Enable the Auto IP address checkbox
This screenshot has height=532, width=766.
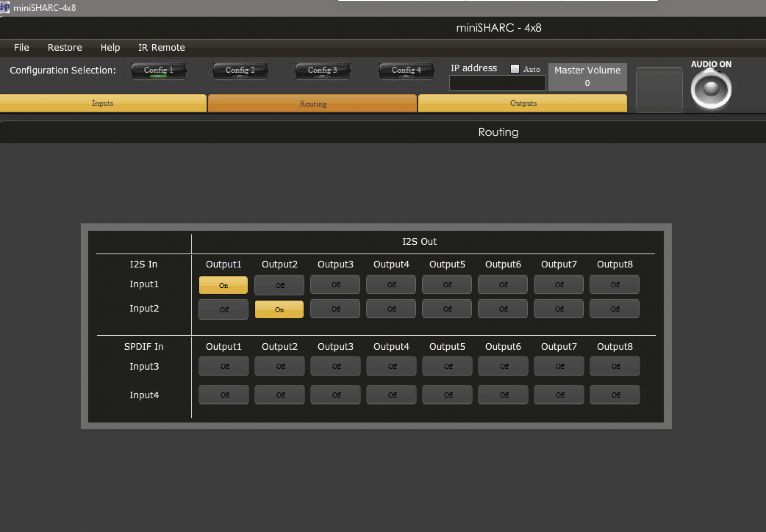pos(515,69)
